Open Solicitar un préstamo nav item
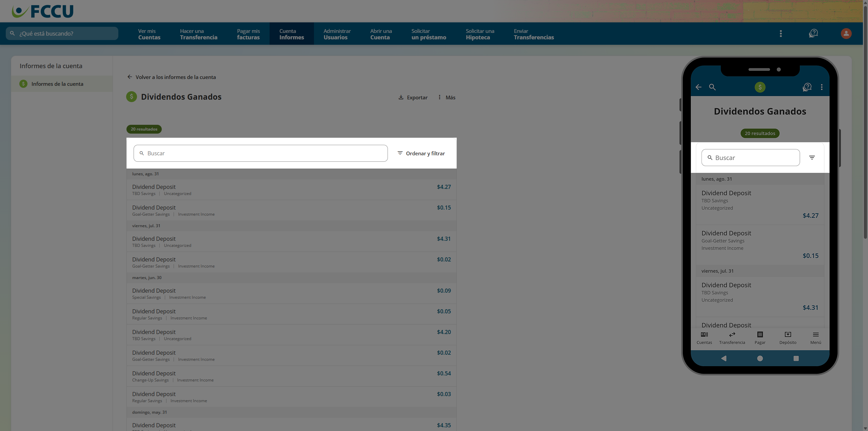This screenshot has height=431, width=868. coord(429,34)
